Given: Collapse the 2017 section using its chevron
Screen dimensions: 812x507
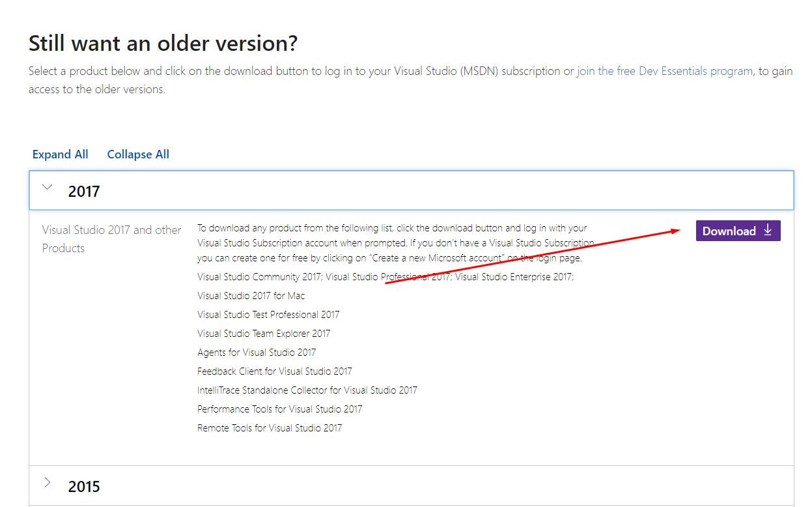Looking at the screenshot, I should [47, 188].
